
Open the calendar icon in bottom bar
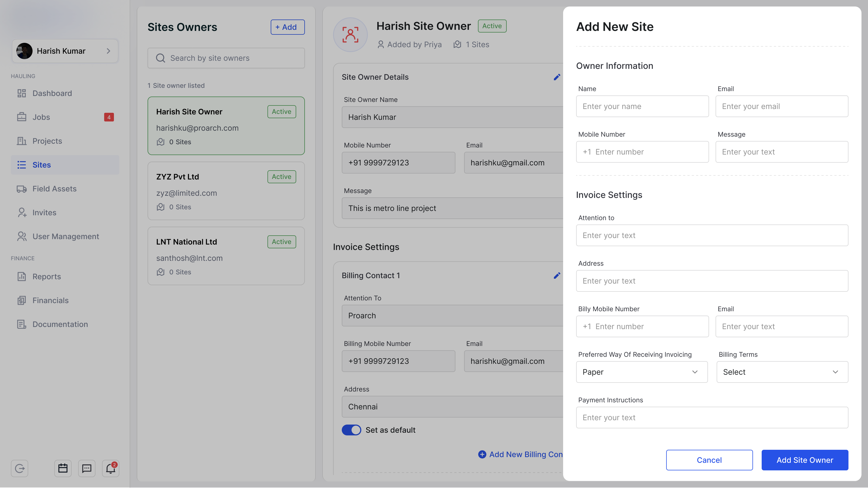(x=63, y=468)
